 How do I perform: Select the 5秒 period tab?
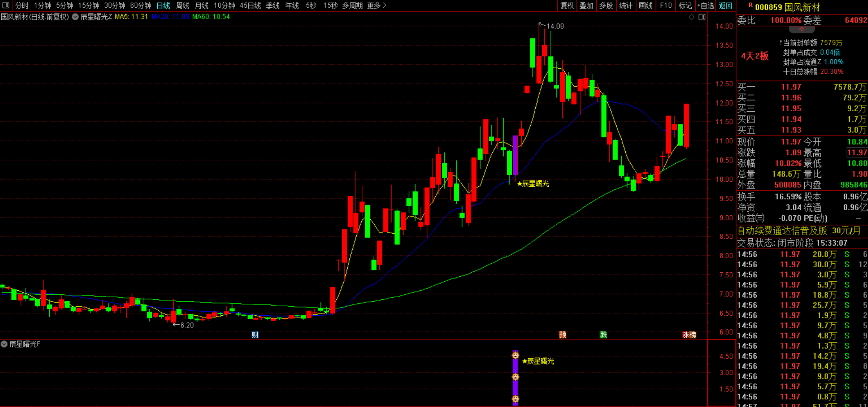311,5
